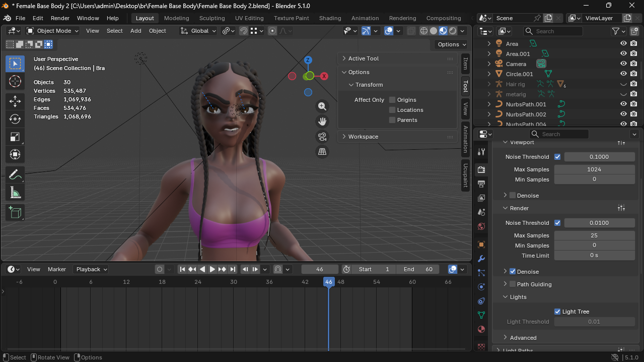Viewport: 644px width, 362px height.
Task: Pick the Add Cube tool
Action: pos(15,212)
